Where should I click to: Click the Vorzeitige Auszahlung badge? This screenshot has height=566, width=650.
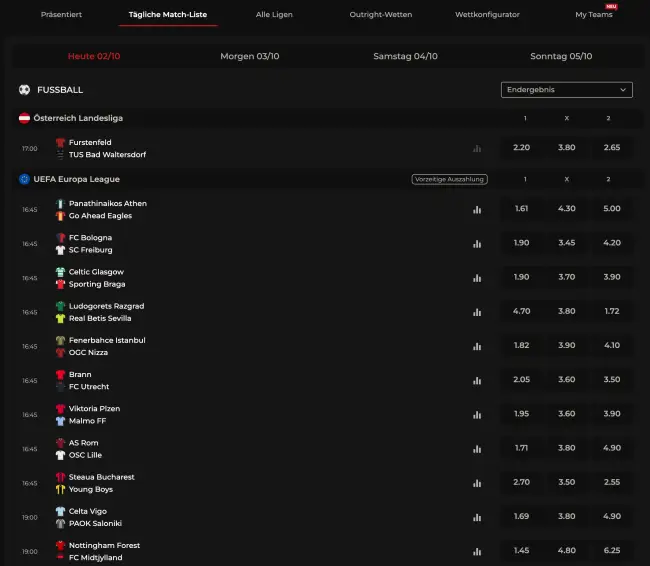pyautogui.click(x=449, y=180)
